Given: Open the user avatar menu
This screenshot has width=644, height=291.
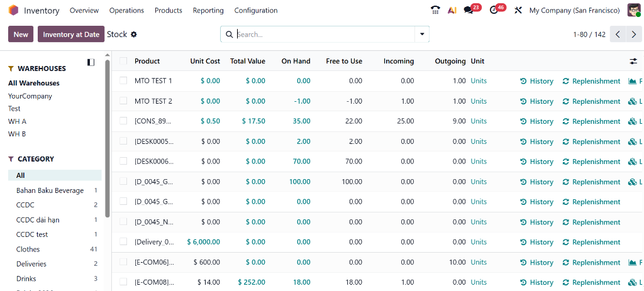Looking at the screenshot, I should pyautogui.click(x=634, y=10).
